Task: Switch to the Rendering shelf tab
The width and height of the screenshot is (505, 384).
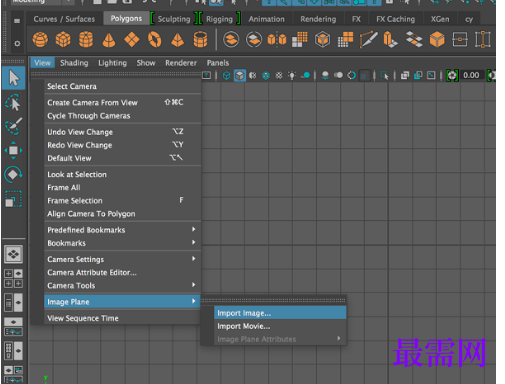Action: pos(318,19)
